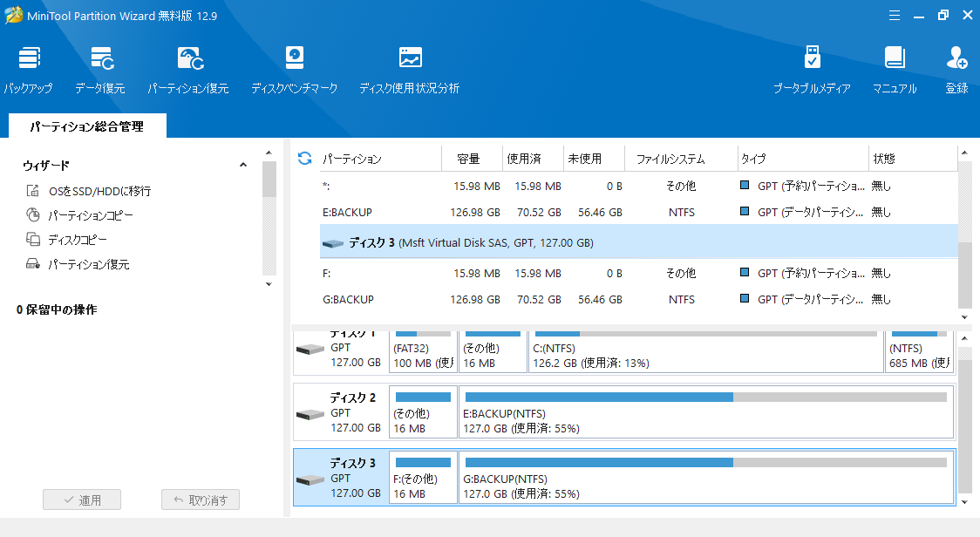This screenshot has width=980, height=537.
Task: Select the F: partition row
Action: (638, 273)
